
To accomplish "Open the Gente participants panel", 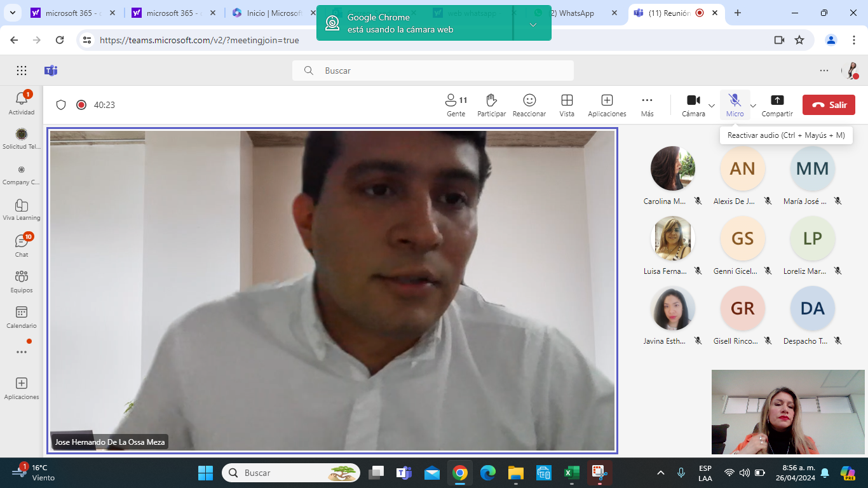I will pos(456,105).
